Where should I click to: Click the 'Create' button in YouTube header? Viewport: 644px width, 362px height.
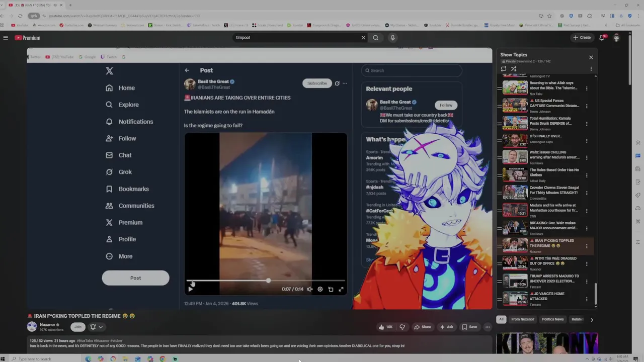pos(582,38)
